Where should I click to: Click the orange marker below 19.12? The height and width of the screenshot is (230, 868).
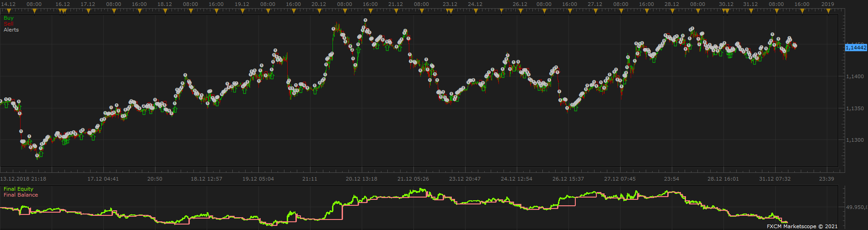click(x=241, y=11)
